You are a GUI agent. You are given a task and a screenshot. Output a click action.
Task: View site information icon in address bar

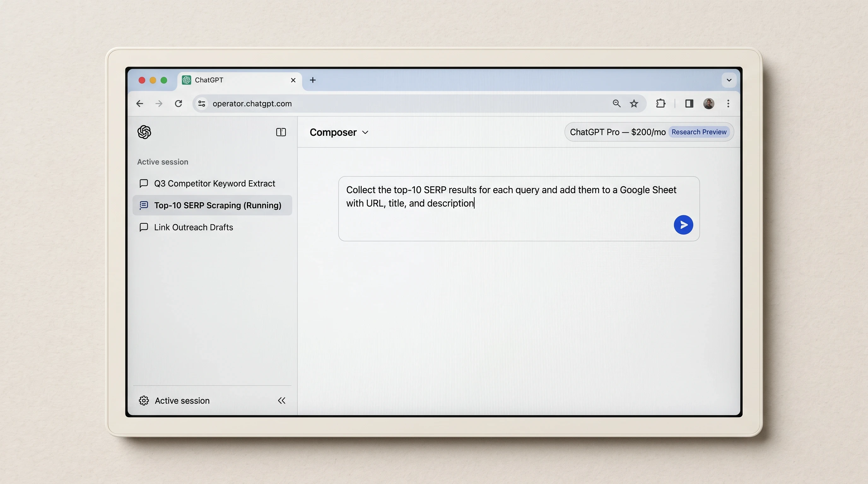(202, 104)
